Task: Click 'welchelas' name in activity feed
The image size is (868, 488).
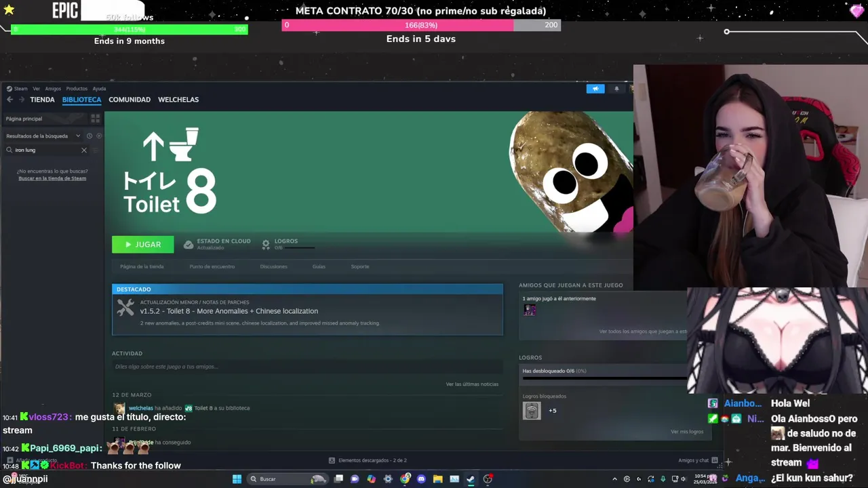Action: 141,408
